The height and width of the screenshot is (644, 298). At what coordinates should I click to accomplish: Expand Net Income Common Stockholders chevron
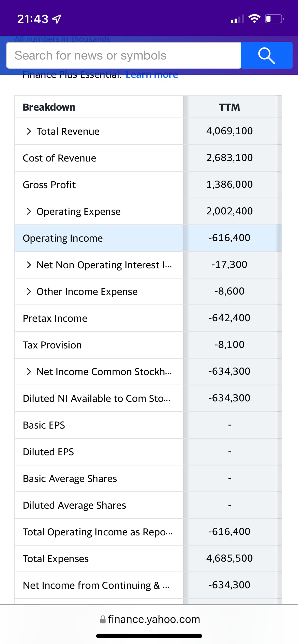[x=29, y=372]
